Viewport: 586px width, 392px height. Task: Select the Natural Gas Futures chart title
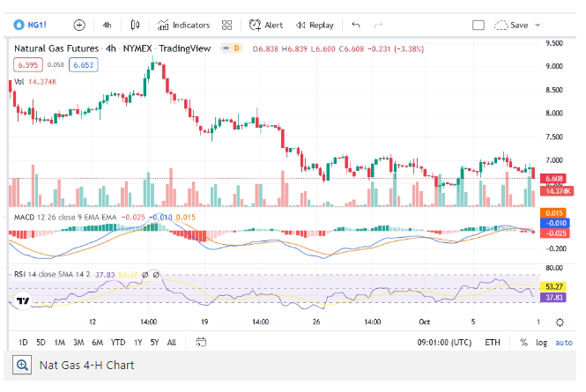(112, 48)
